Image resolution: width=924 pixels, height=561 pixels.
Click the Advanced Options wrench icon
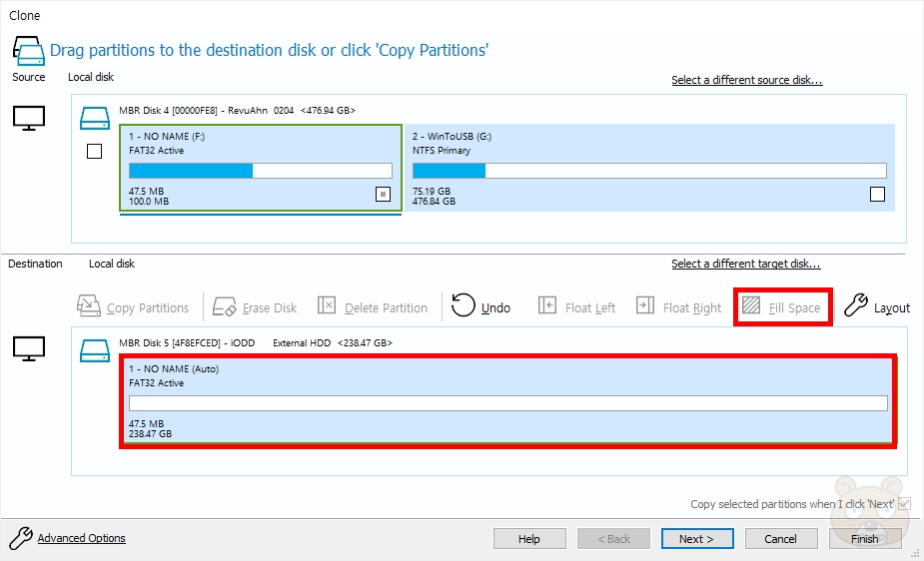[21, 538]
